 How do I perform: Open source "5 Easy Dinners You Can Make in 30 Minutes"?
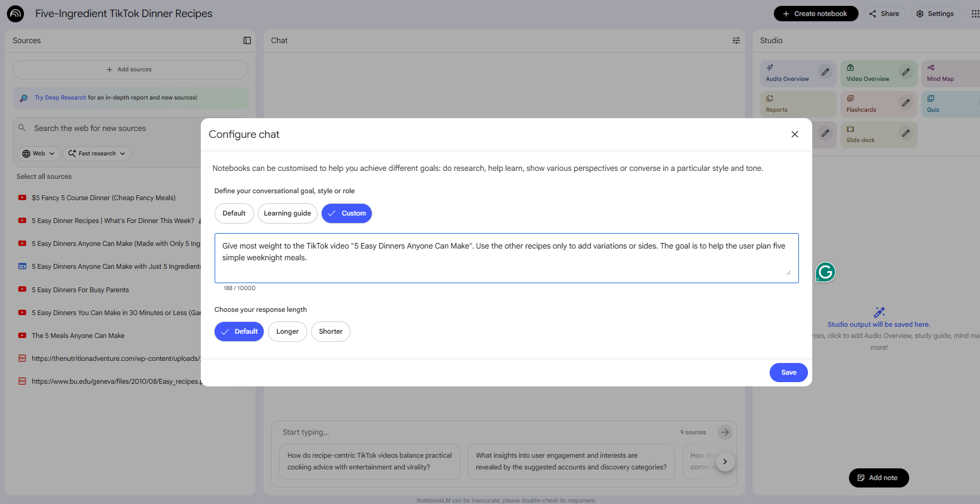[116, 313]
